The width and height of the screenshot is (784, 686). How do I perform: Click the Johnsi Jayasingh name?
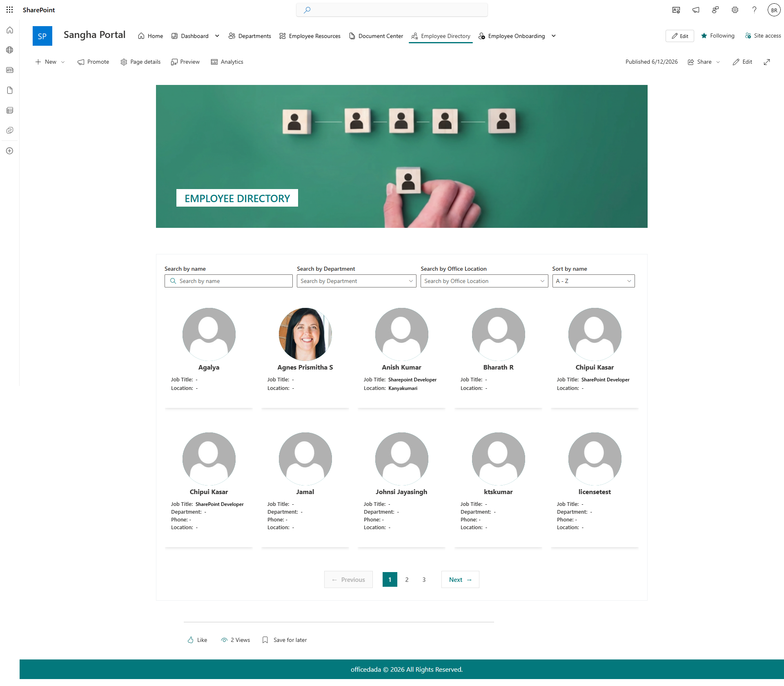(401, 492)
